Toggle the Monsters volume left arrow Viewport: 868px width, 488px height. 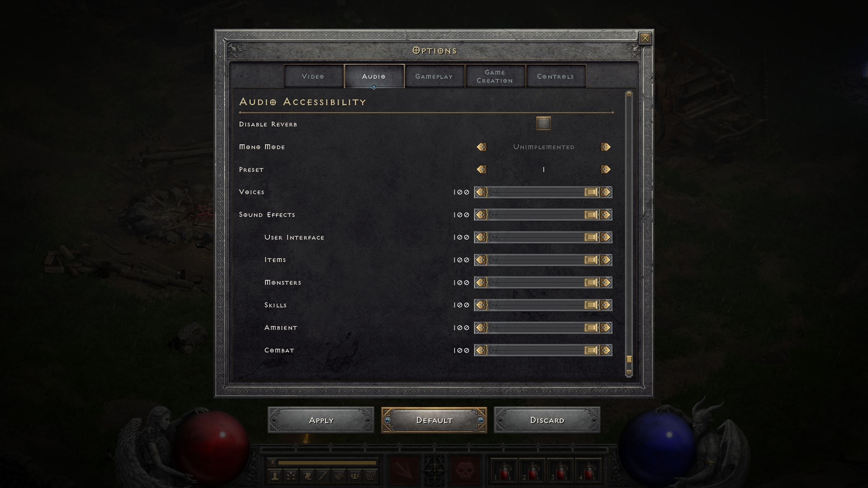[x=481, y=282]
